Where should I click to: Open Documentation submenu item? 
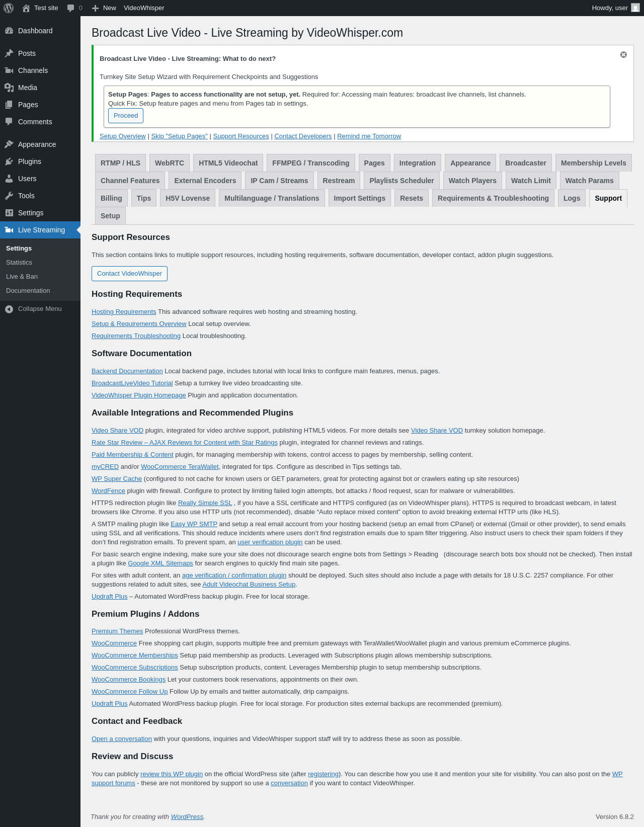pos(28,291)
